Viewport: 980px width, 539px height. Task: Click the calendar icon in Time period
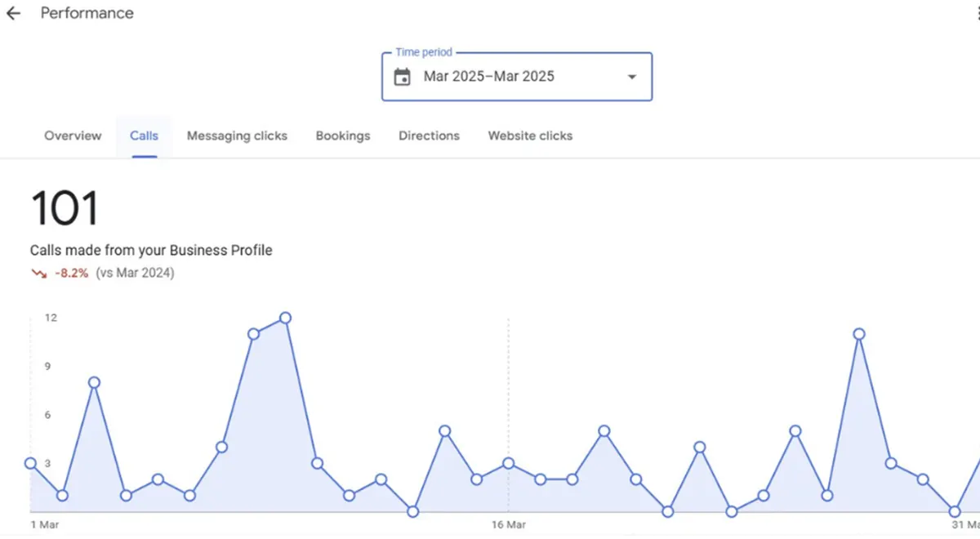pyautogui.click(x=402, y=77)
